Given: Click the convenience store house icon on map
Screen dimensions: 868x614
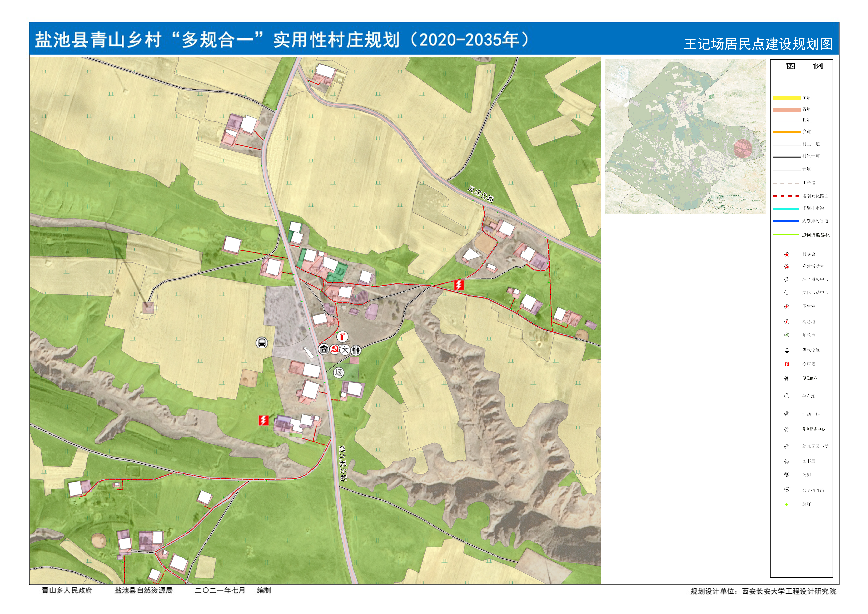Looking at the screenshot, I should click(x=324, y=349).
